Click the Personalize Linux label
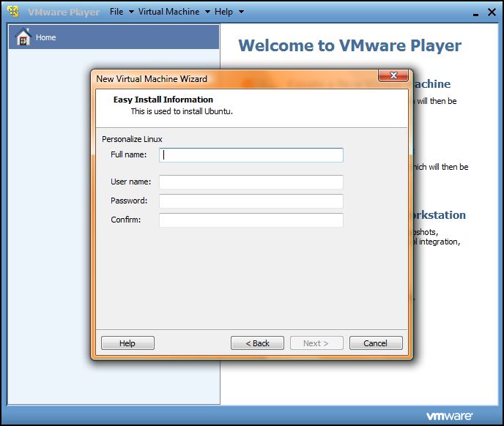 click(x=132, y=139)
